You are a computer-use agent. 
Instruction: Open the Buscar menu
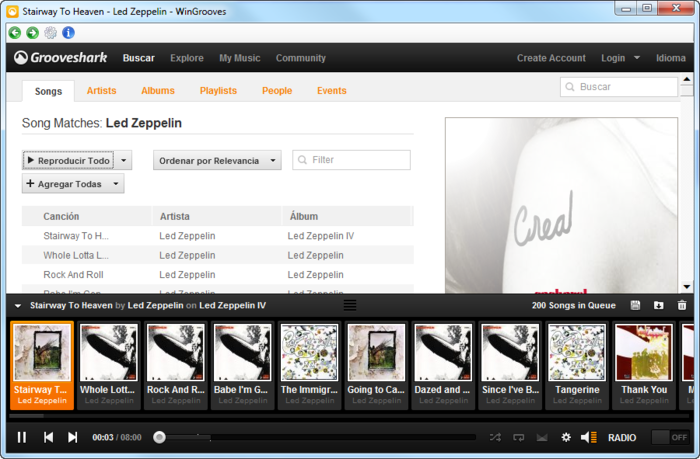138,58
